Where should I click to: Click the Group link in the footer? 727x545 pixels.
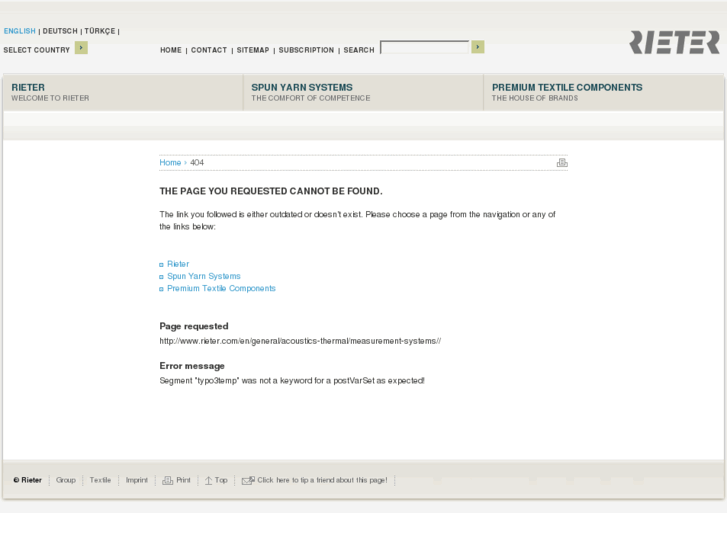[66, 480]
